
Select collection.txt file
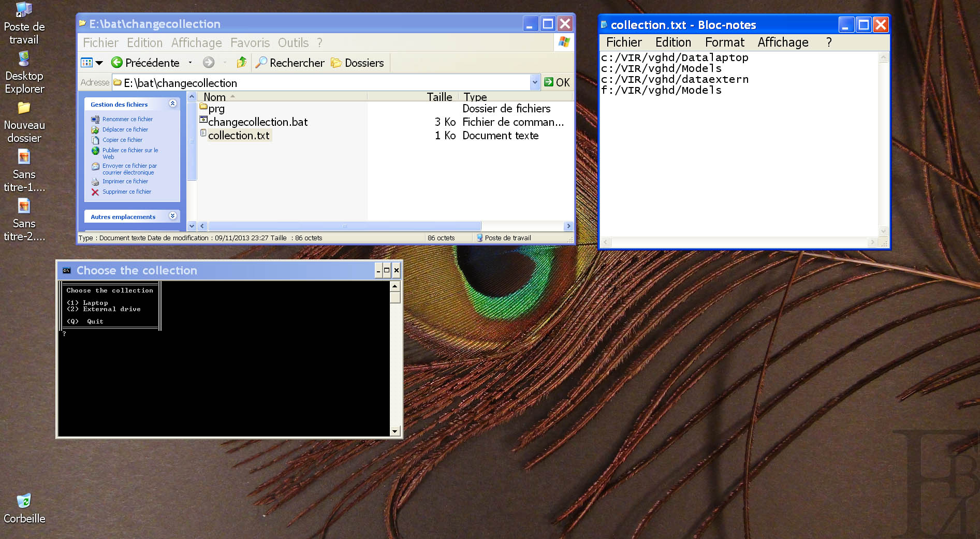tap(239, 136)
